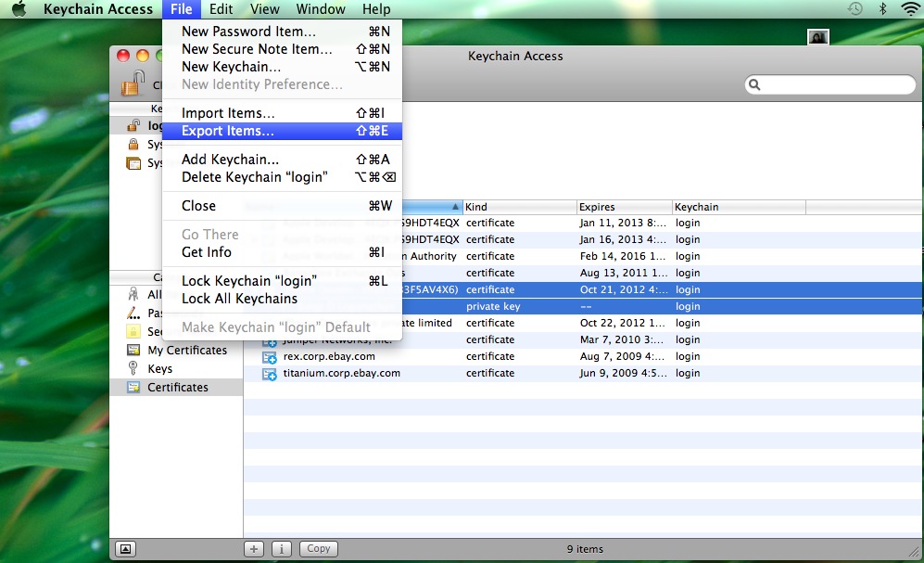The height and width of the screenshot is (563, 924).
Task: Choose Close from the File menu
Action: pyautogui.click(x=283, y=206)
